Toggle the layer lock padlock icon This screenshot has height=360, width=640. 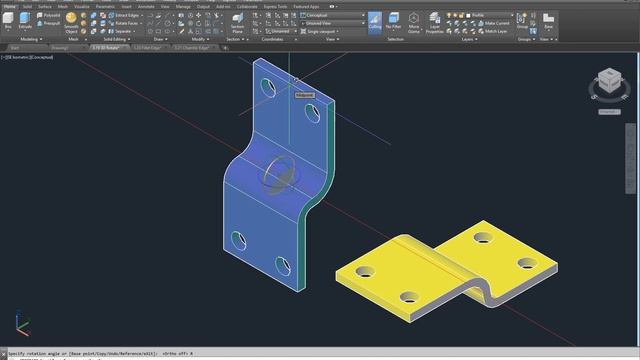coord(462,15)
